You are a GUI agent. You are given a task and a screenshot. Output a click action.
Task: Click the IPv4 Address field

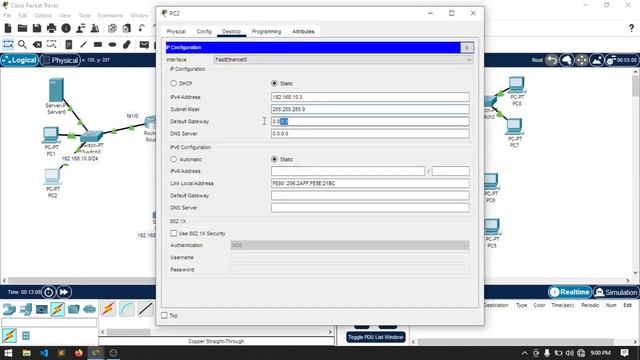tap(370, 97)
